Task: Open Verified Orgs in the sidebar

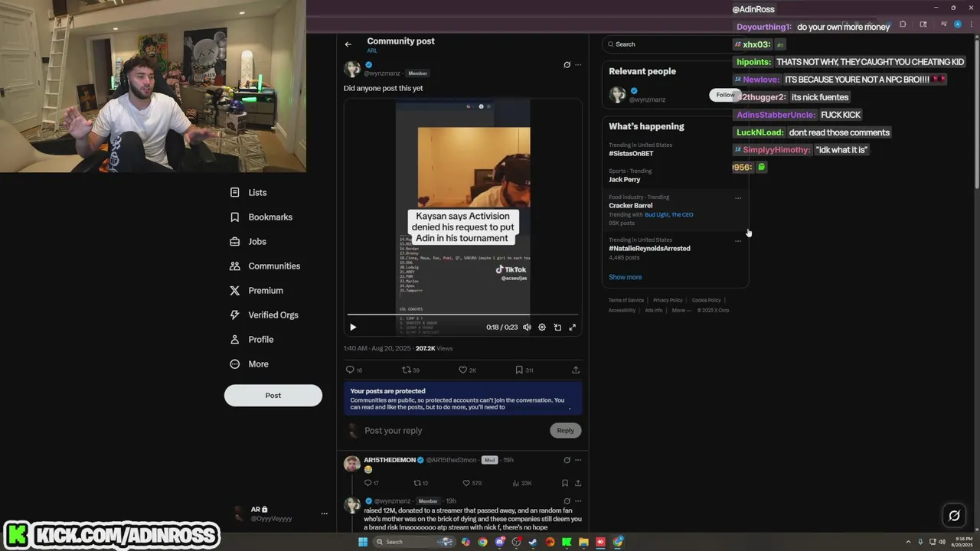Action: (x=264, y=315)
